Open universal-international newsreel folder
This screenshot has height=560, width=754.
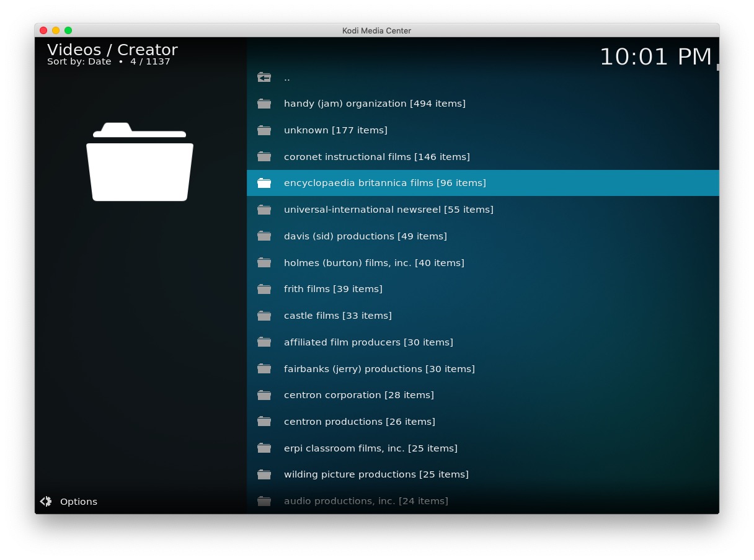[x=388, y=210]
